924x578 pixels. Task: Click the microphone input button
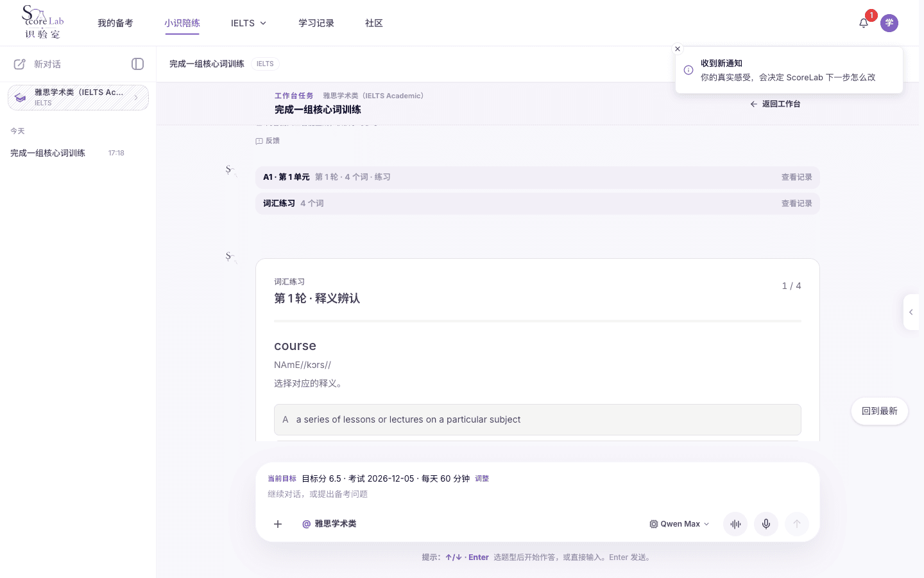point(766,524)
